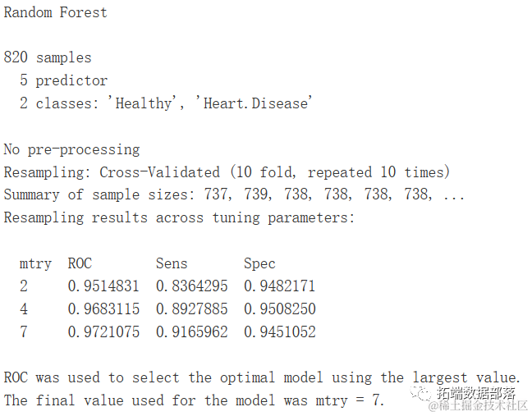532x416 pixels.
Task: Click Spec value 0.9451052
Action: (280, 332)
